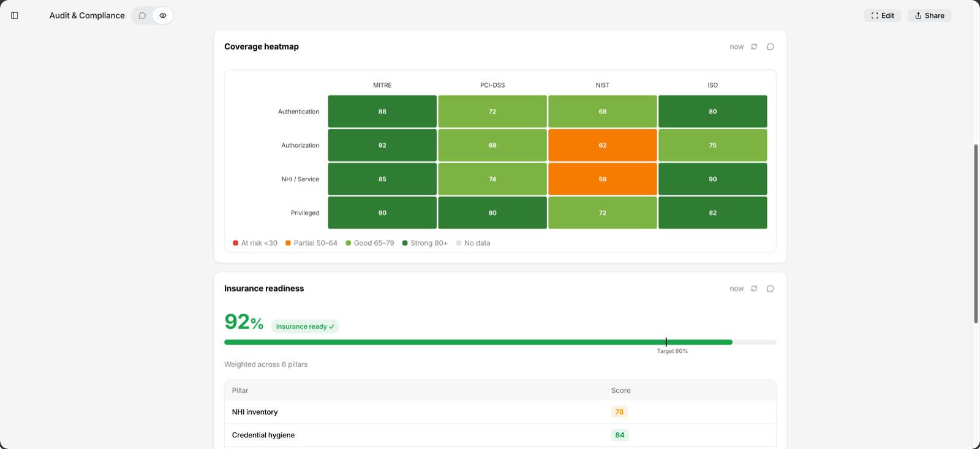This screenshot has height=449, width=980.
Task: Click the ISO column header
Action: point(713,85)
